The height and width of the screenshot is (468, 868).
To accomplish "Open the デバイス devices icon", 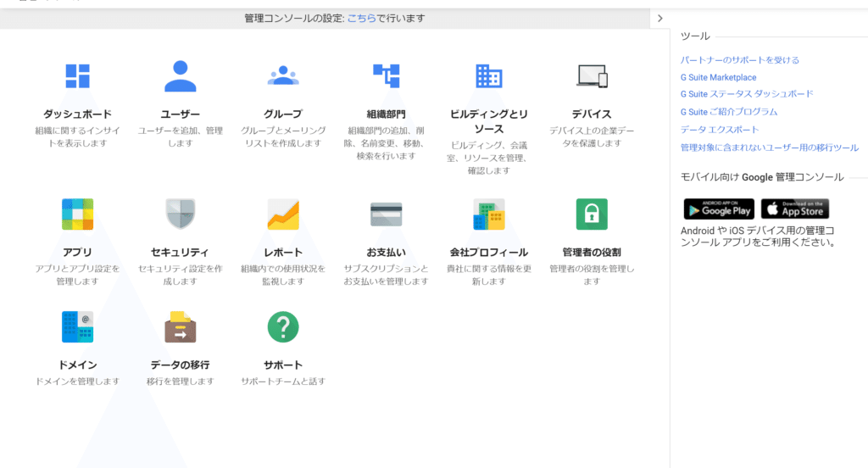I will (592, 75).
